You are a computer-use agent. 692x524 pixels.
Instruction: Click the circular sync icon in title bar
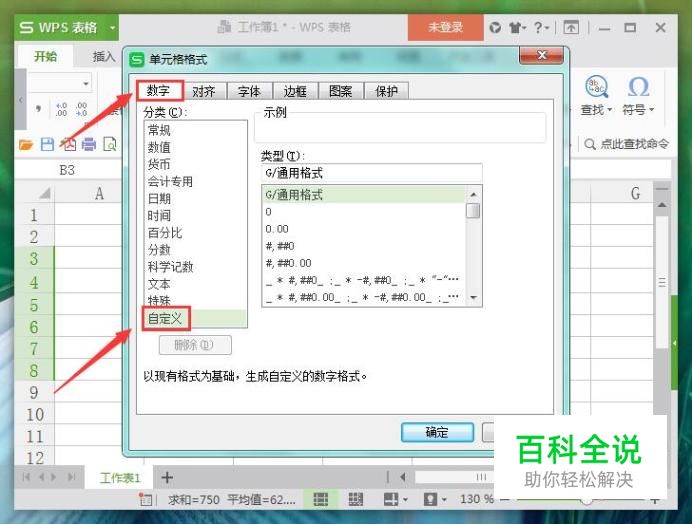(x=495, y=28)
